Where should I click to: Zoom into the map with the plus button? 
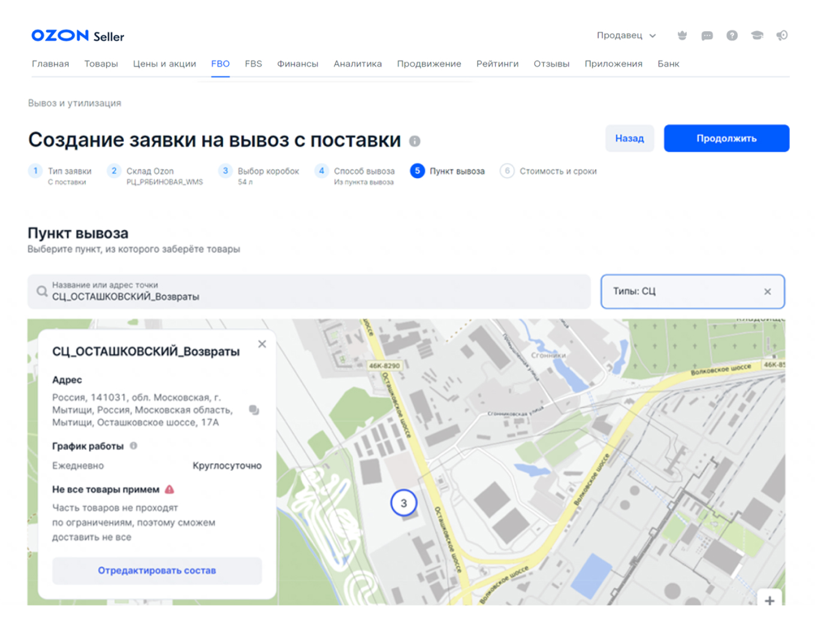coord(769,601)
